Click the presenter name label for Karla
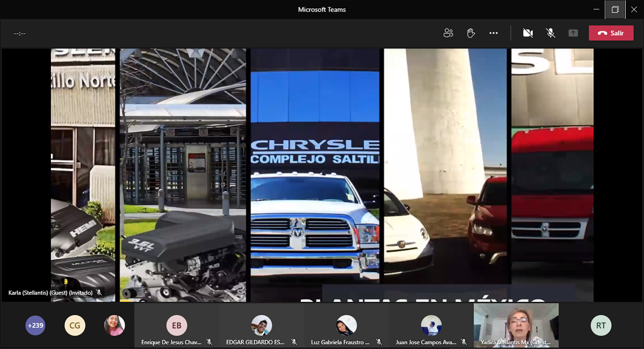644x349 pixels. point(50,293)
